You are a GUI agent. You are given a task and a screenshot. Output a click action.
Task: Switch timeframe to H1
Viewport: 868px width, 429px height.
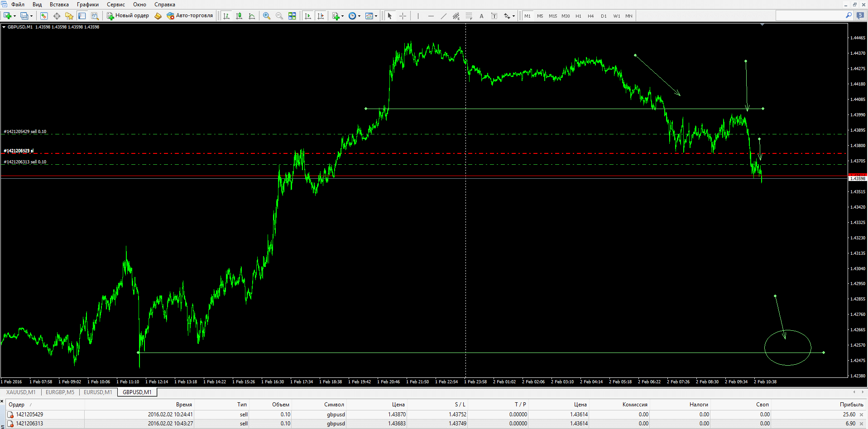point(578,16)
